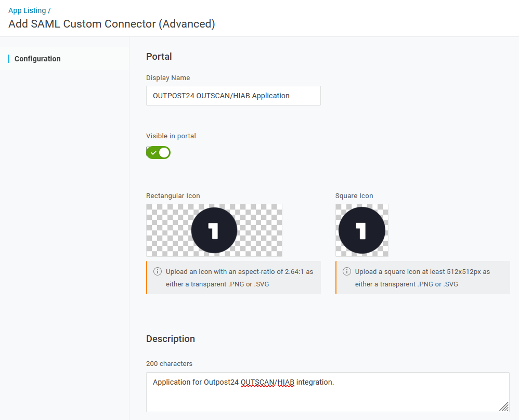Screen dimensions: 519x420
Task: Click the Display Name field label
Action: [x=168, y=78]
